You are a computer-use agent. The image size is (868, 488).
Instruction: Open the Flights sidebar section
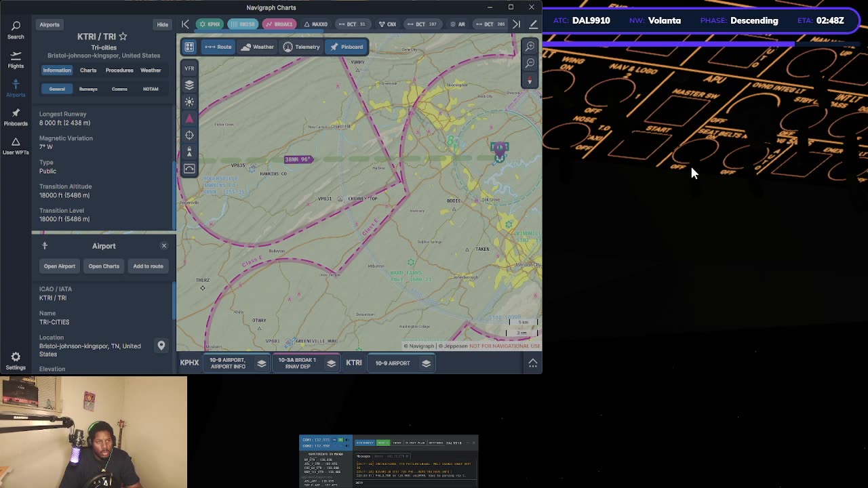tap(16, 60)
